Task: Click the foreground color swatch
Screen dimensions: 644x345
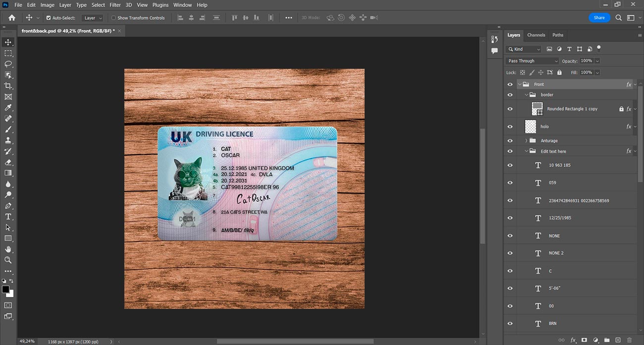Action: [x=5, y=289]
